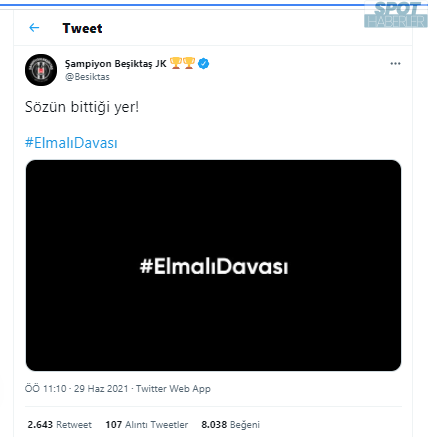The image size is (428, 437).
Task: Click the white #ElmalıDavası text inside the image
Action: click(214, 266)
